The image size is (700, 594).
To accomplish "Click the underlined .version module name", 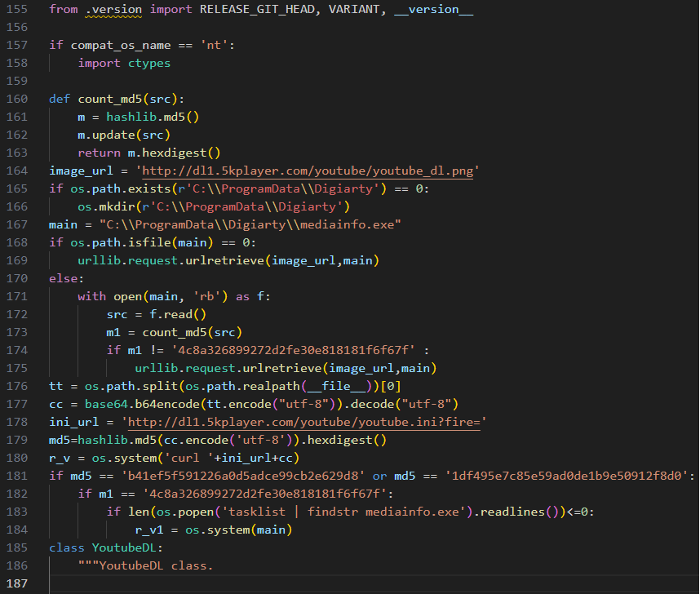I will coord(113,9).
